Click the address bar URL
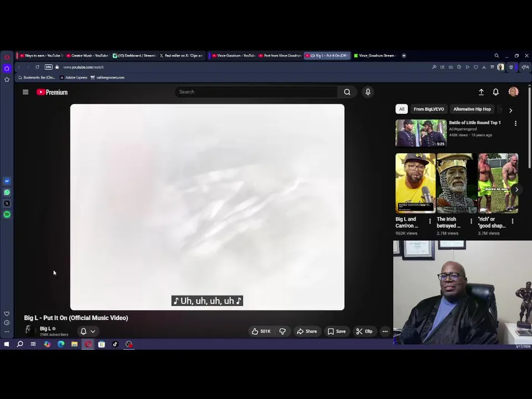This screenshot has width=532, height=399. pyautogui.click(x=83, y=67)
